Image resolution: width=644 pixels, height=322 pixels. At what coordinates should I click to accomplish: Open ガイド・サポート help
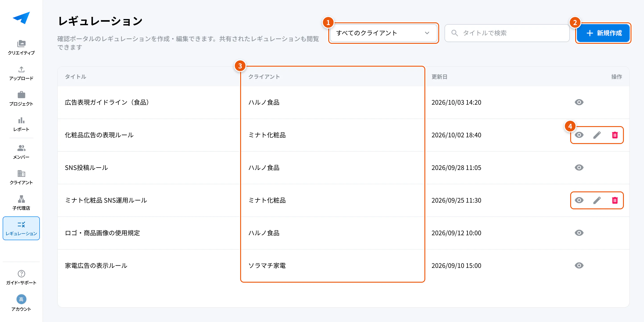coord(21,278)
